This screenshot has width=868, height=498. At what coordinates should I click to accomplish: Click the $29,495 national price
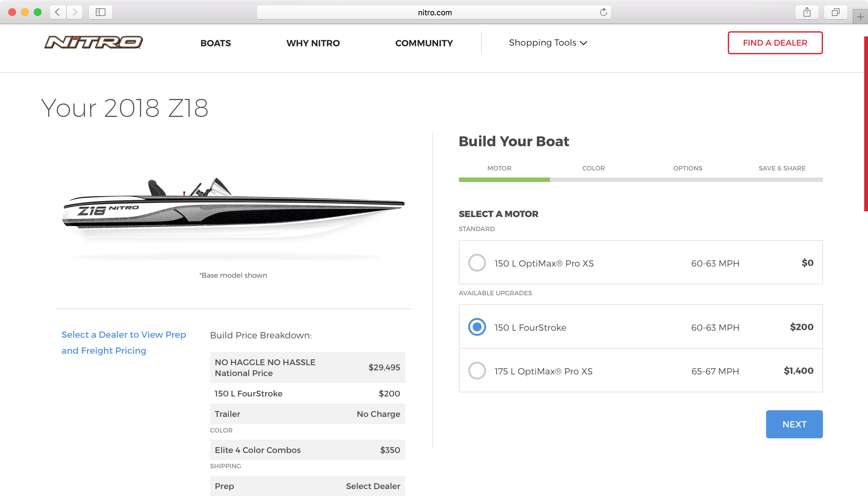coord(384,368)
